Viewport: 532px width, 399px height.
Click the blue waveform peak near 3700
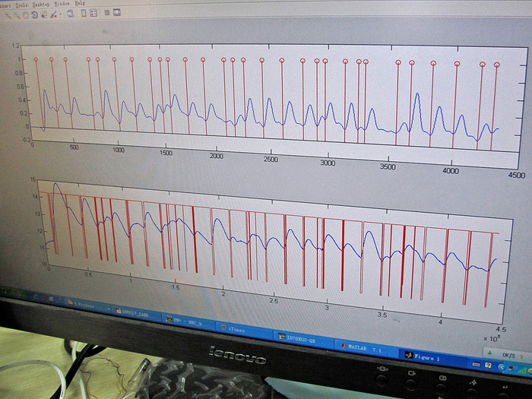(417, 95)
